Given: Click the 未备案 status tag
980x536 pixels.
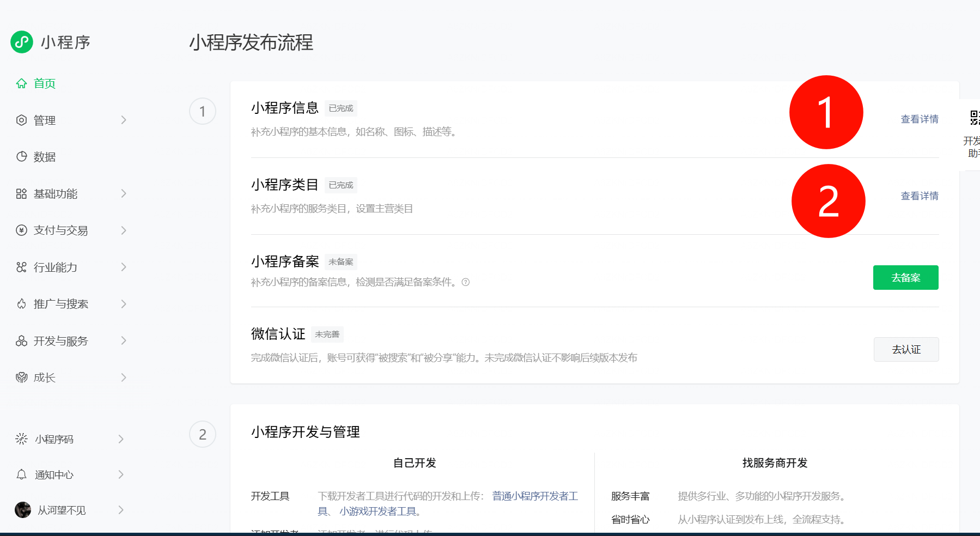Looking at the screenshot, I should point(341,262).
